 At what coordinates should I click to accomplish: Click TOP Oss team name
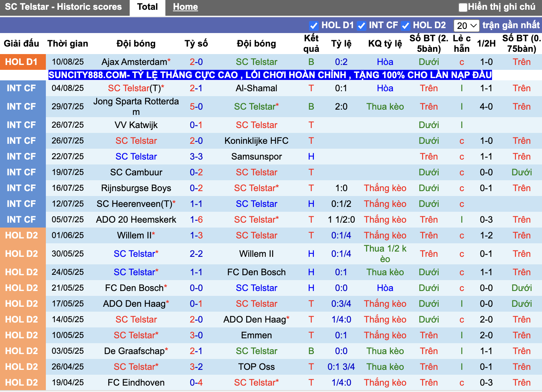(256, 367)
